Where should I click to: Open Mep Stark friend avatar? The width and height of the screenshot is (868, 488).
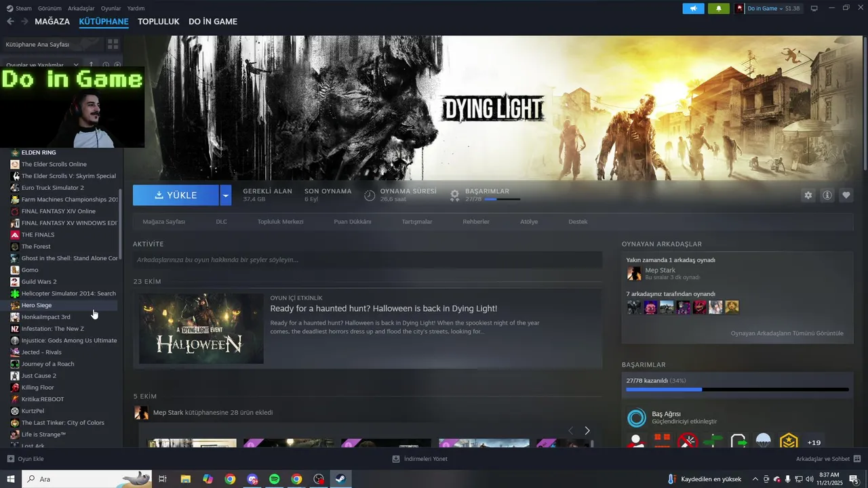[634, 273]
